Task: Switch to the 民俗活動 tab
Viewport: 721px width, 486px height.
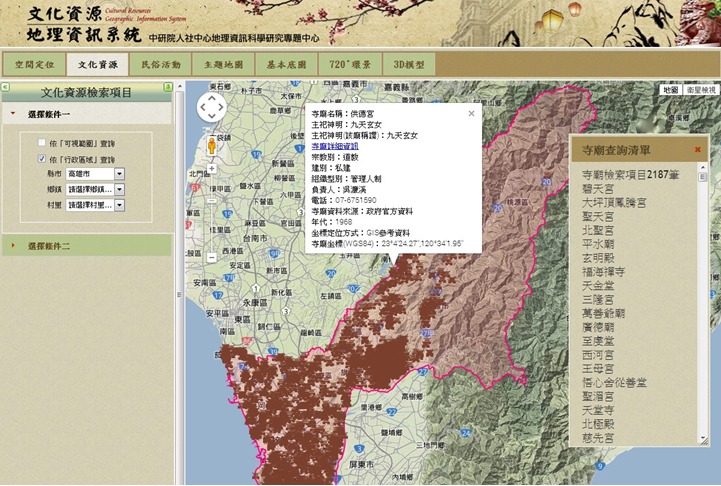Action: [x=161, y=64]
